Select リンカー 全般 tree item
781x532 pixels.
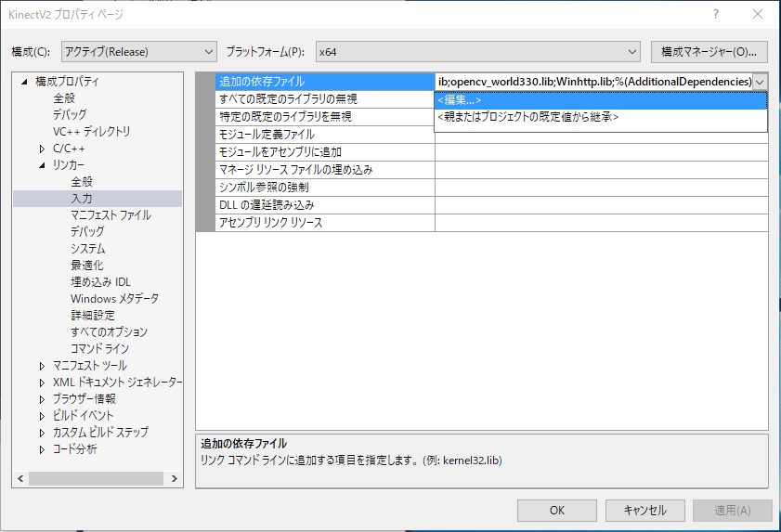click(82, 182)
